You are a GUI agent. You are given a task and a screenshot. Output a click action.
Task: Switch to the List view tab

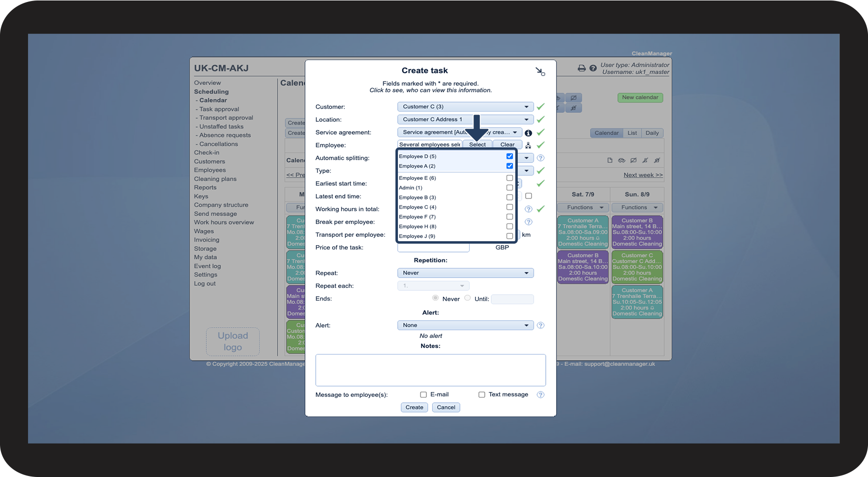[632, 133]
